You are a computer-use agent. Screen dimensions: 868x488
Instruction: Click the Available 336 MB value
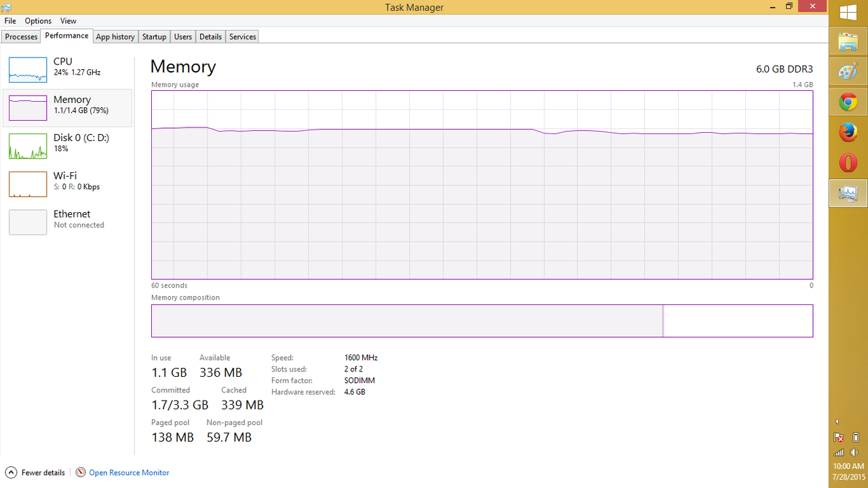click(221, 372)
